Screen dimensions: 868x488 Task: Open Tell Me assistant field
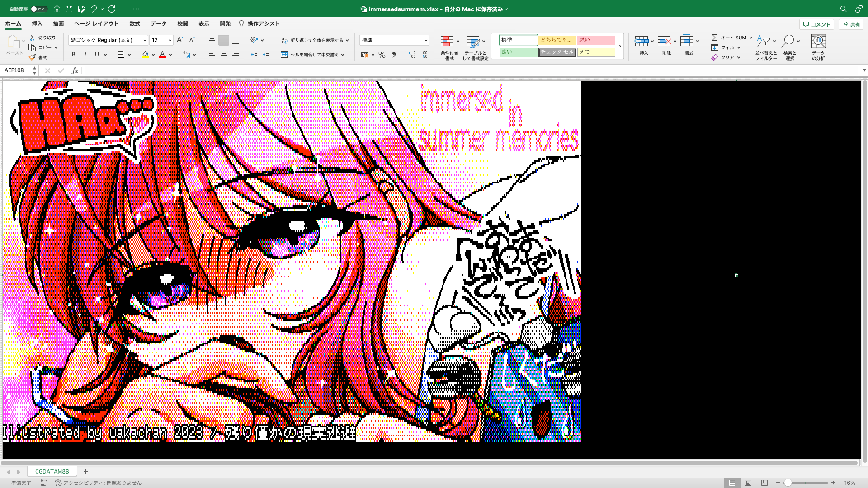(x=259, y=23)
